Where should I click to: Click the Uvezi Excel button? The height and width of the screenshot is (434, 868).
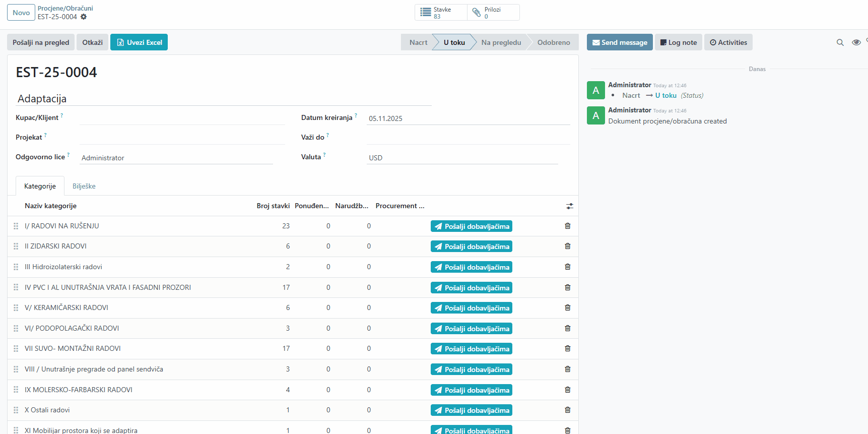pos(139,43)
